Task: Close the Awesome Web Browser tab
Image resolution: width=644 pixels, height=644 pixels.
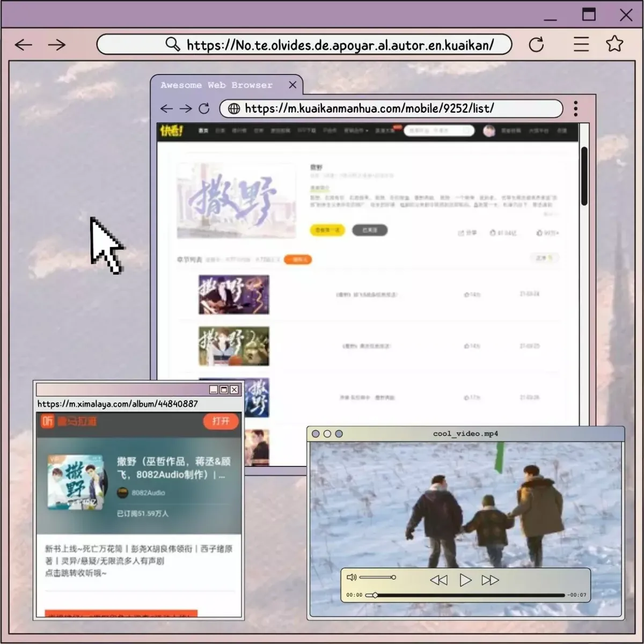Action: (292, 85)
